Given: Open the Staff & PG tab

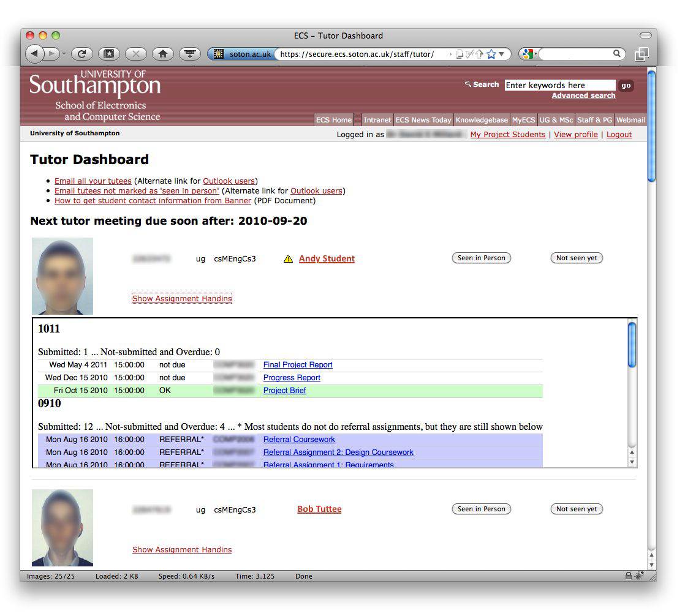Looking at the screenshot, I should (x=594, y=119).
